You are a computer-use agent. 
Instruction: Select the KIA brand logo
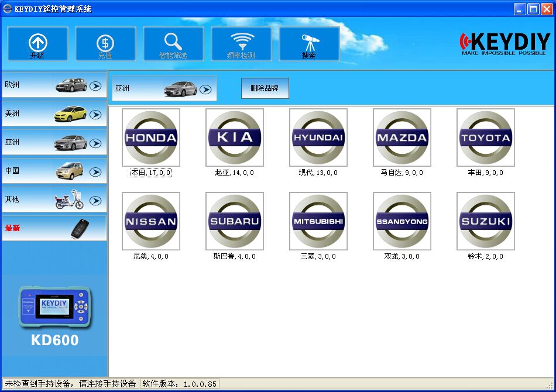click(x=235, y=137)
